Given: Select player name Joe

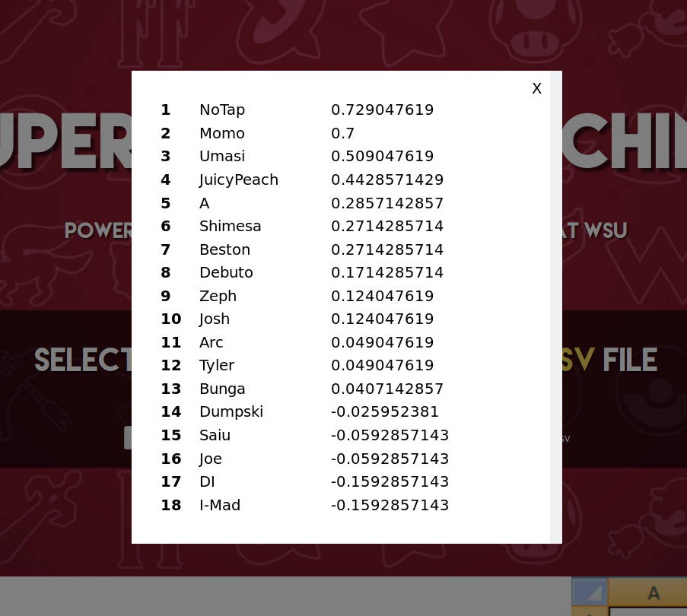Looking at the screenshot, I should tap(210, 459).
